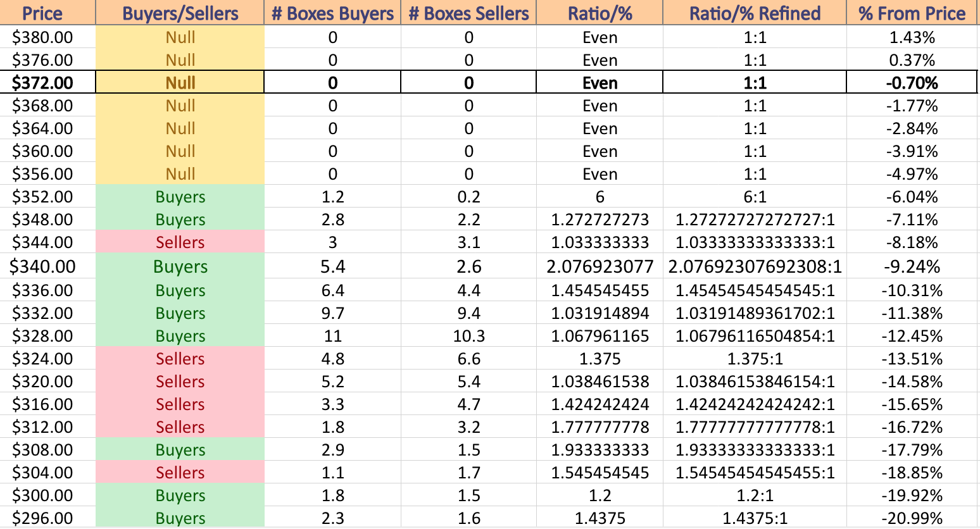Select the Sellers cell in $344.00 row
Image resolution: width=980 pixels, height=529 pixels.
coord(180,242)
